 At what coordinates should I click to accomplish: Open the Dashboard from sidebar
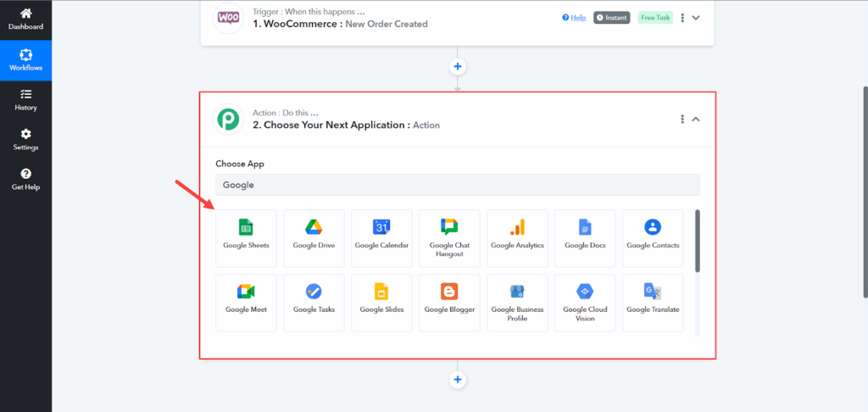coord(25,20)
